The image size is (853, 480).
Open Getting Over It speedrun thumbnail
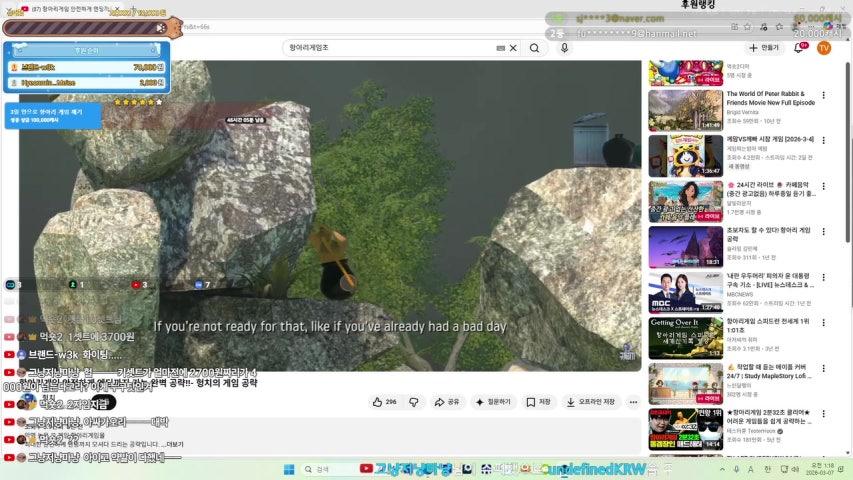click(x=685, y=338)
